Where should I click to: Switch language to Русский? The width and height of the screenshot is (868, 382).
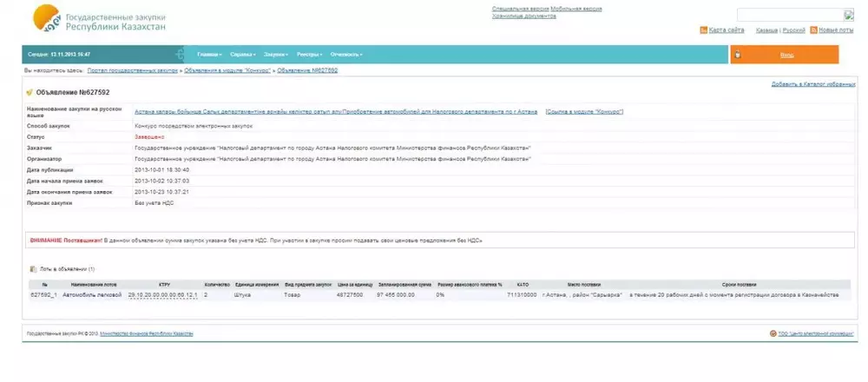coord(794,30)
